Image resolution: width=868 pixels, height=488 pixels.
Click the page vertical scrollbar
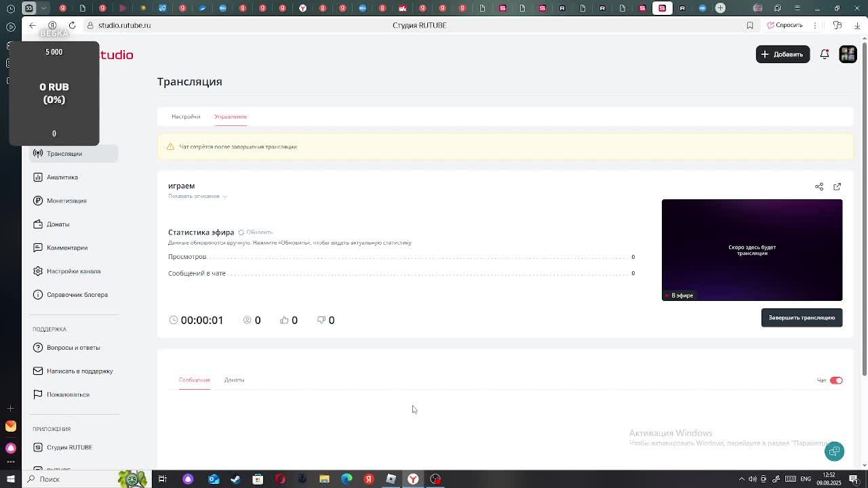pyautogui.click(x=864, y=210)
